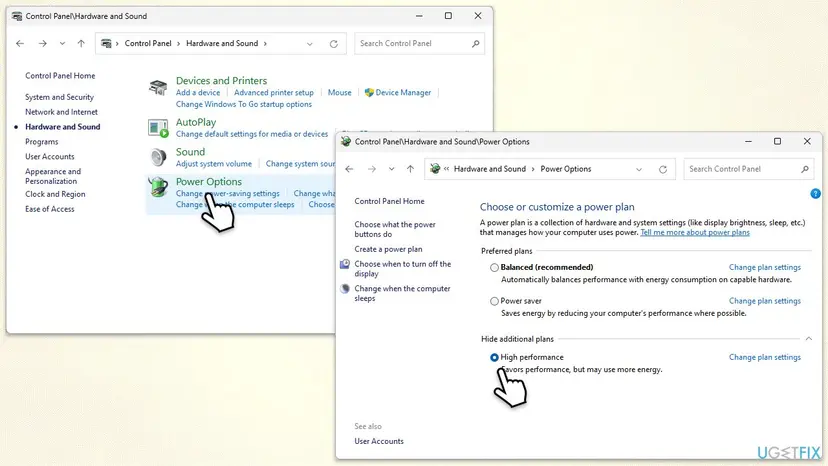Change plan settings for High performance plan

[x=765, y=358]
